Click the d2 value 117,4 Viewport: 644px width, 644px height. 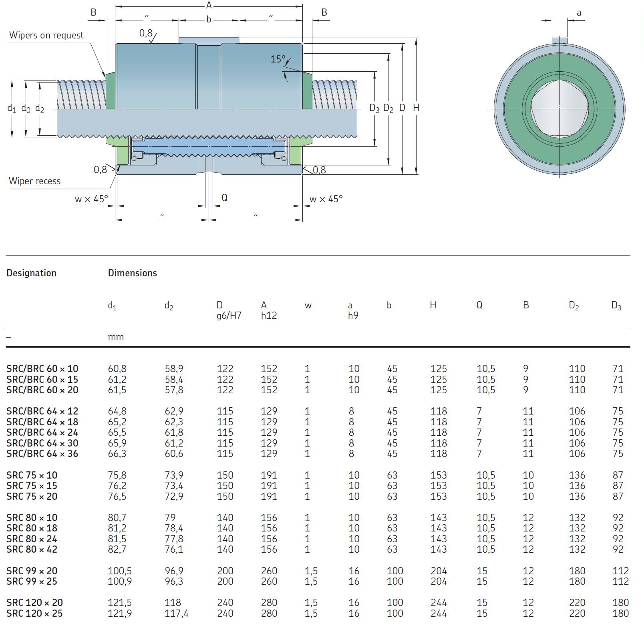click(x=176, y=614)
